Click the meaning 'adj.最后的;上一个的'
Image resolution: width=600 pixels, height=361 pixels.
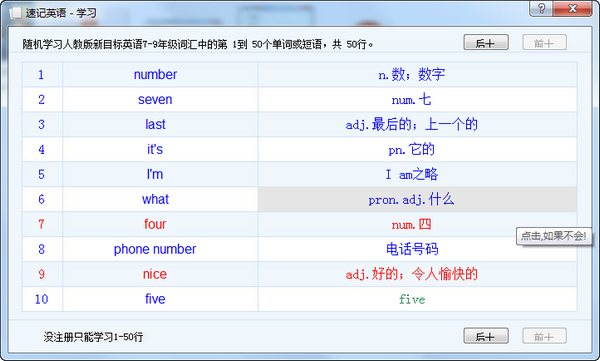412,124
